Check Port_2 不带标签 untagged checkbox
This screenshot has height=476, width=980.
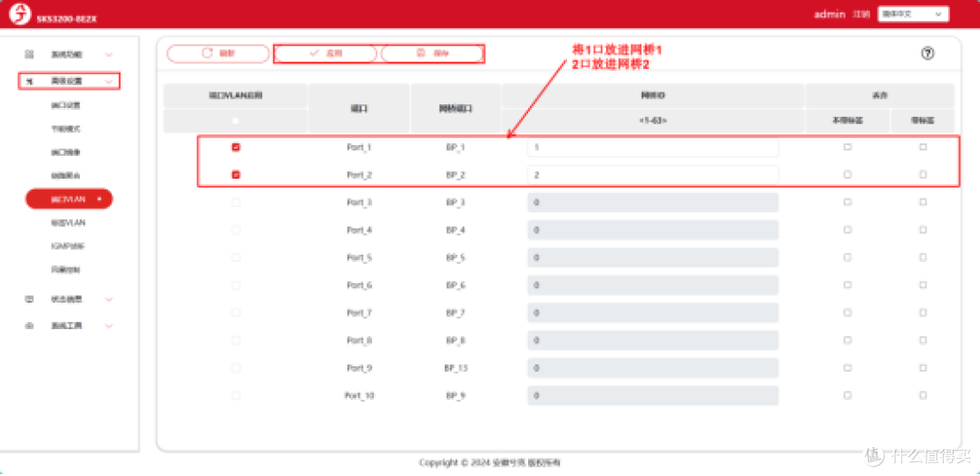click(848, 175)
